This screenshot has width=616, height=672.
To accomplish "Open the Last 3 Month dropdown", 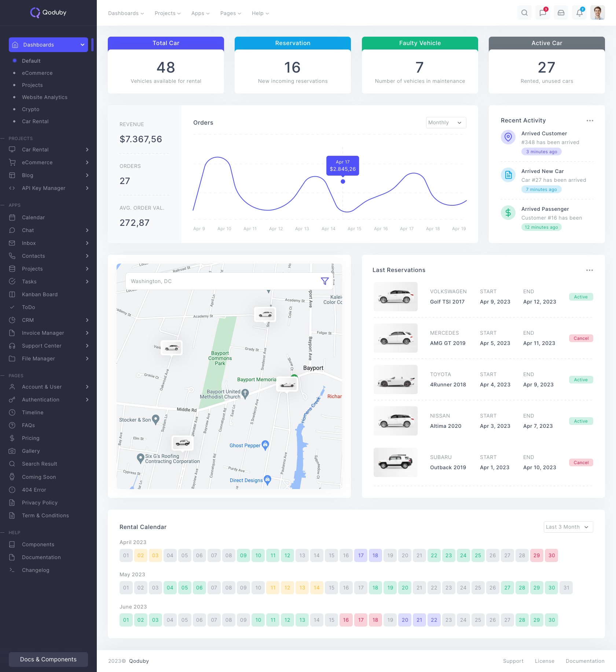I will pos(568,527).
